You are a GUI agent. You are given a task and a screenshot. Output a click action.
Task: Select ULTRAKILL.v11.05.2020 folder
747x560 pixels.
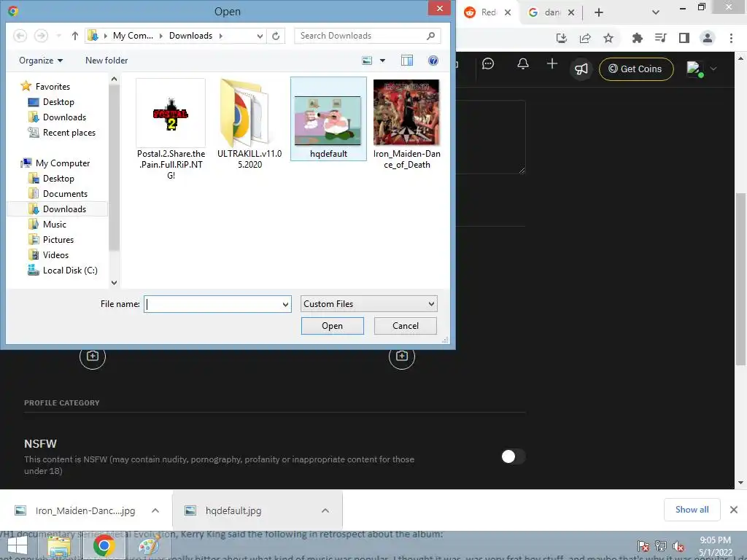pos(249,124)
